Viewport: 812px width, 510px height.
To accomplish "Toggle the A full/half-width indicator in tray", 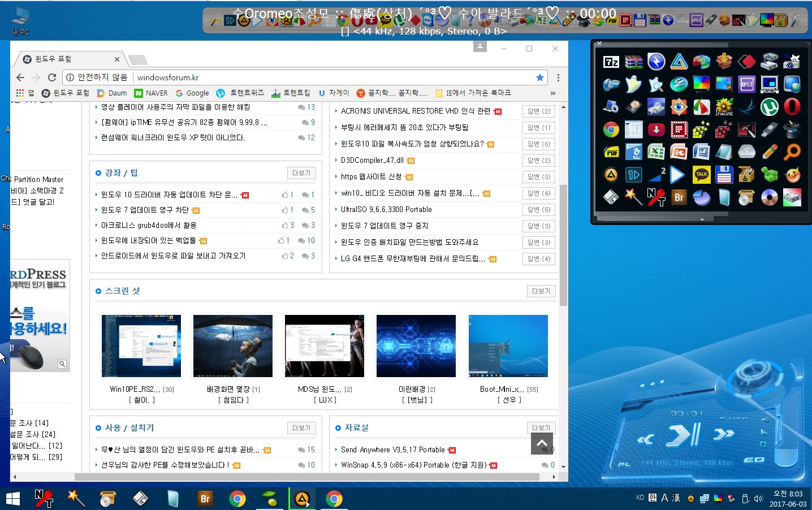I will coord(664,498).
